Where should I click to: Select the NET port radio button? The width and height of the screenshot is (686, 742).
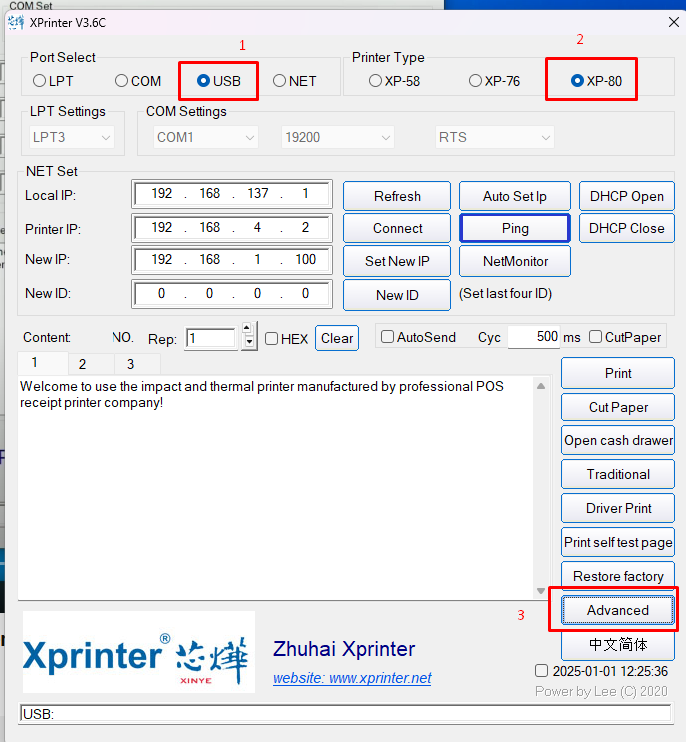(280, 81)
